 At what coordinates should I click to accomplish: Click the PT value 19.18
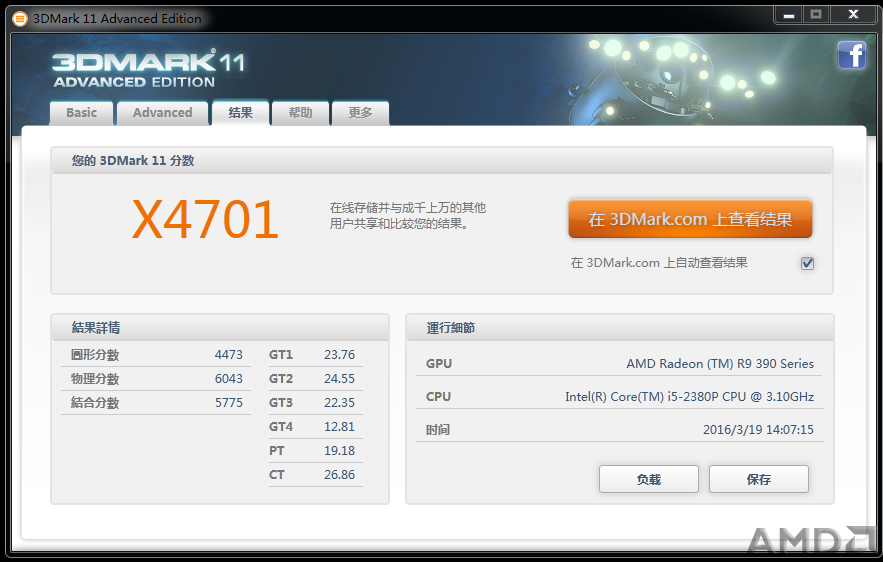click(340, 451)
